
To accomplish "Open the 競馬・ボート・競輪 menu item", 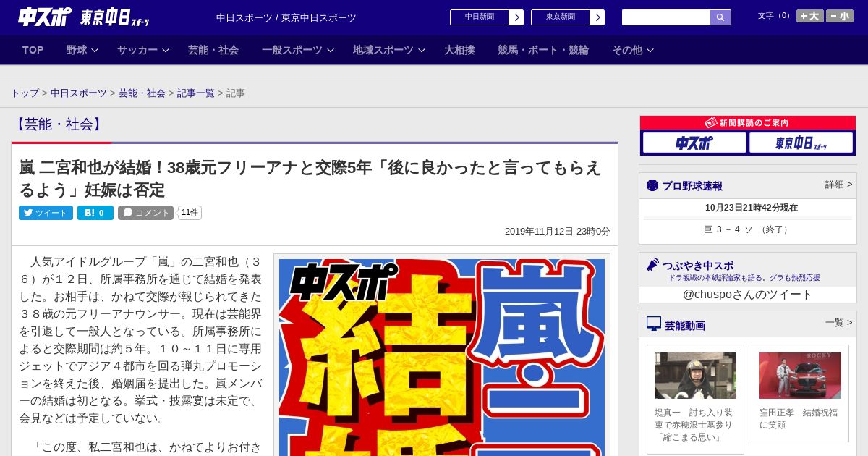I will pos(543,50).
